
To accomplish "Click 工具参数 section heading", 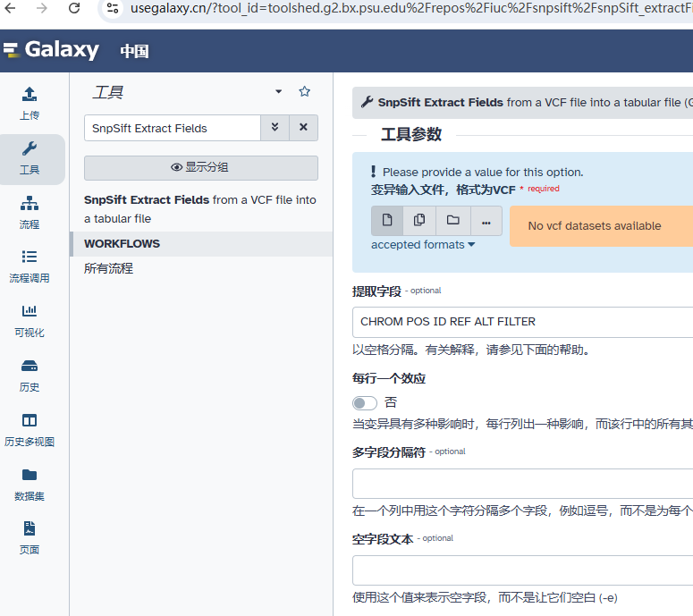I will 411,134.
